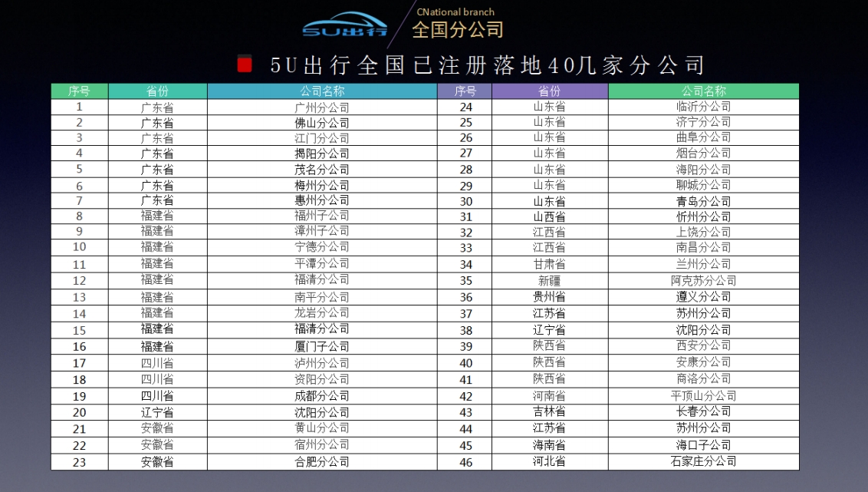
Task: Select the 甘肃省 province cell
Action: pos(550,264)
